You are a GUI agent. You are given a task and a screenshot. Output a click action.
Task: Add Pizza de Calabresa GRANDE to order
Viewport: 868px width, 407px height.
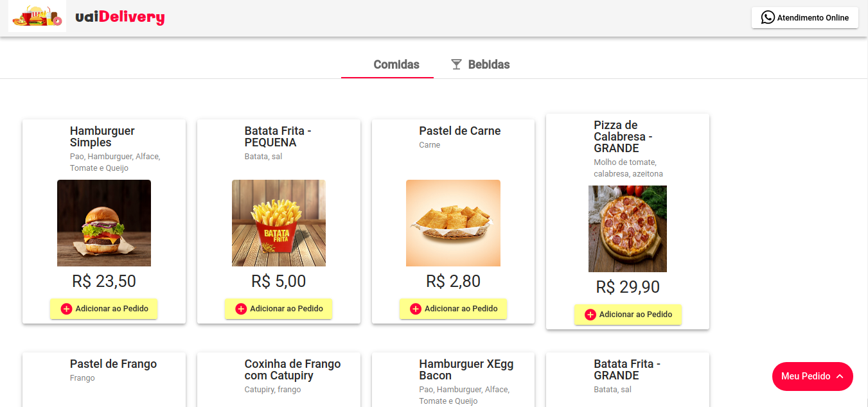628,315
